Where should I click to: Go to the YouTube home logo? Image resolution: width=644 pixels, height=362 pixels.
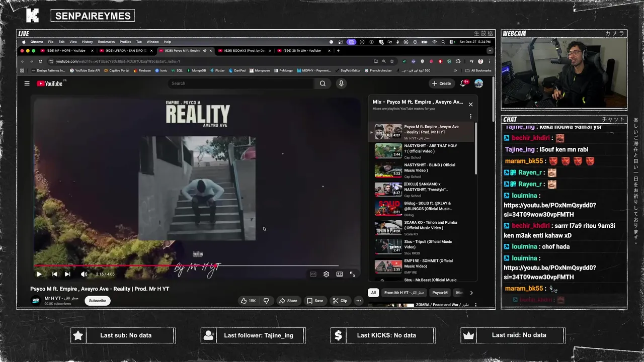[x=50, y=83]
